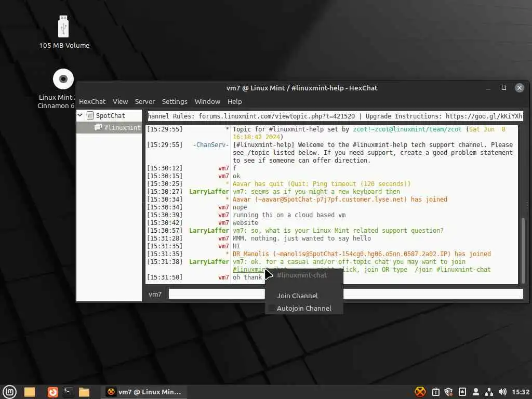Select the #linuxmint channel tree row

109,127
